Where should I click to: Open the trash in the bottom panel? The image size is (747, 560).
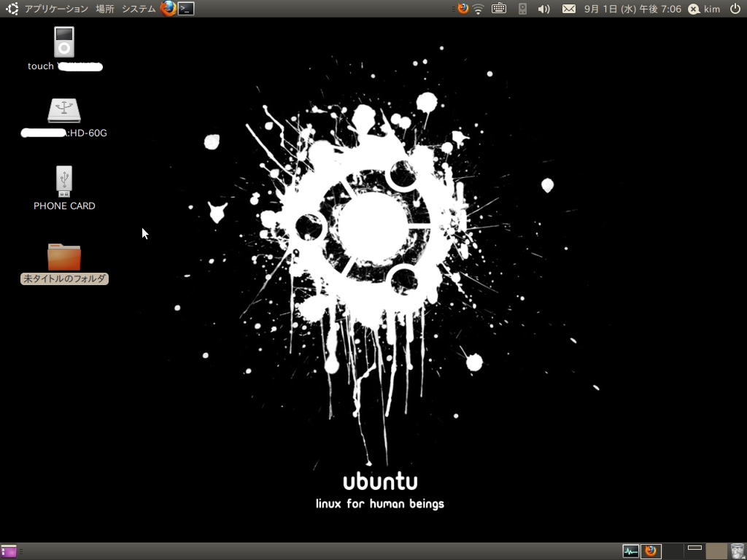737,551
